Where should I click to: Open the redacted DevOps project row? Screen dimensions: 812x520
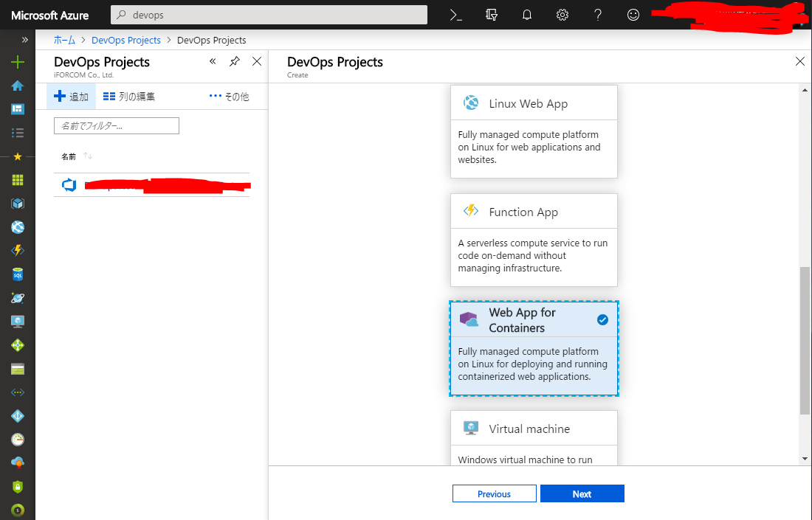(x=152, y=184)
